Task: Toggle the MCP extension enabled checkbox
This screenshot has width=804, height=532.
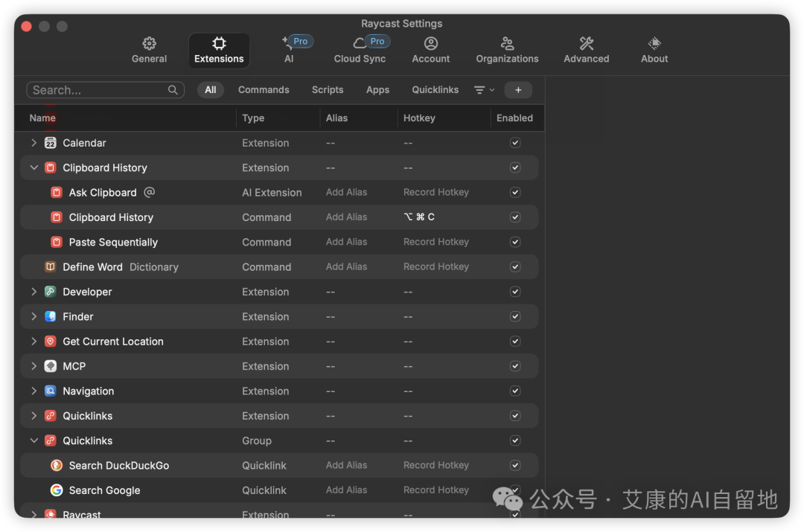Action: click(x=515, y=366)
